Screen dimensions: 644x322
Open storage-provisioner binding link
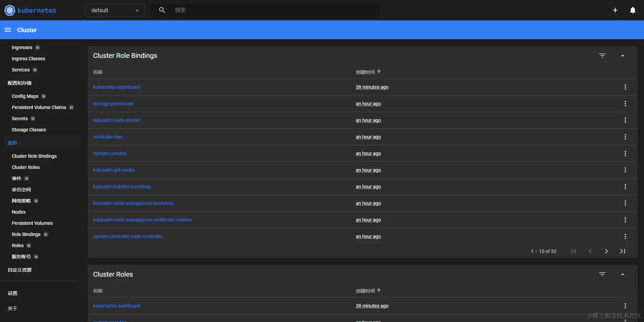coord(113,104)
